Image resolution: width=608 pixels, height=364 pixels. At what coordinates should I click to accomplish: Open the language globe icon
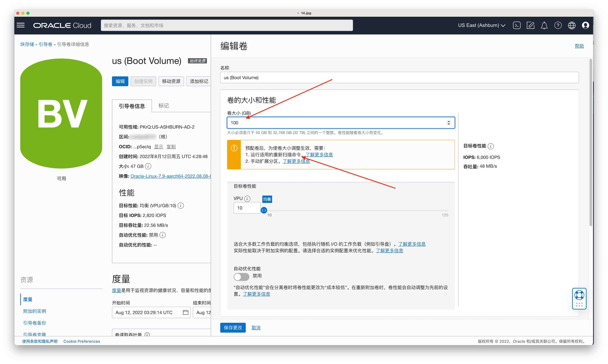(x=571, y=26)
